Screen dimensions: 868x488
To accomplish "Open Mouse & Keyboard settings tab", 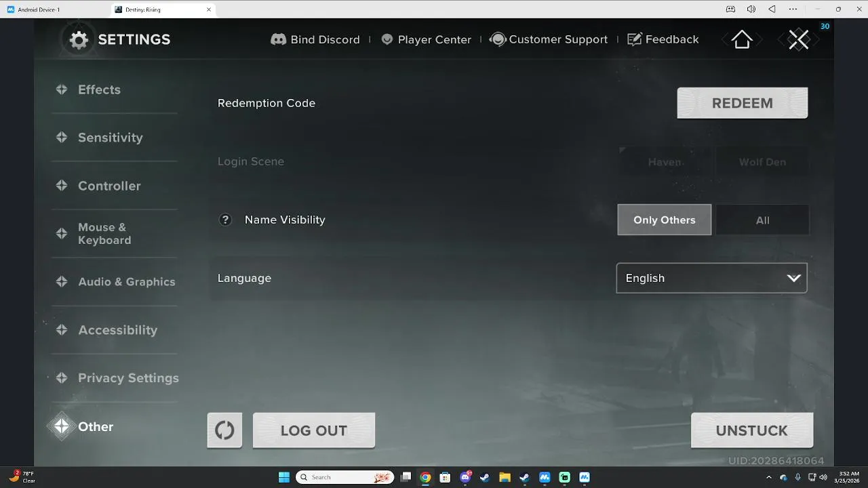I will pyautogui.click(x=114, y=234).
